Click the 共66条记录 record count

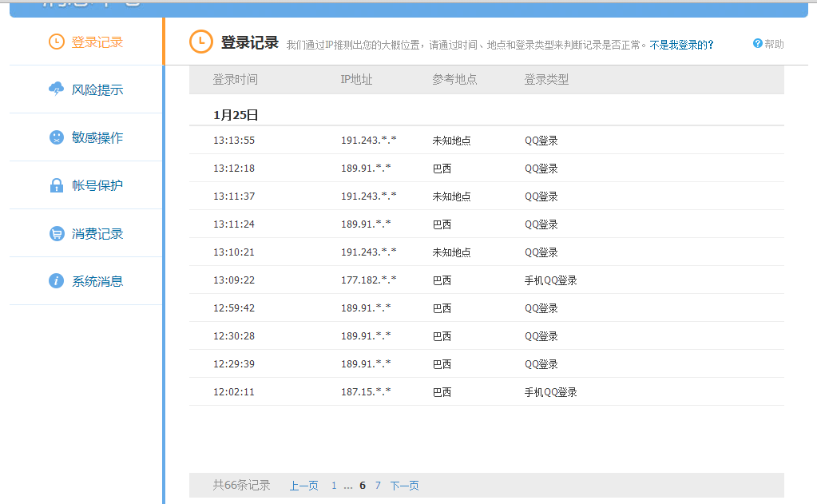[241, 486]
